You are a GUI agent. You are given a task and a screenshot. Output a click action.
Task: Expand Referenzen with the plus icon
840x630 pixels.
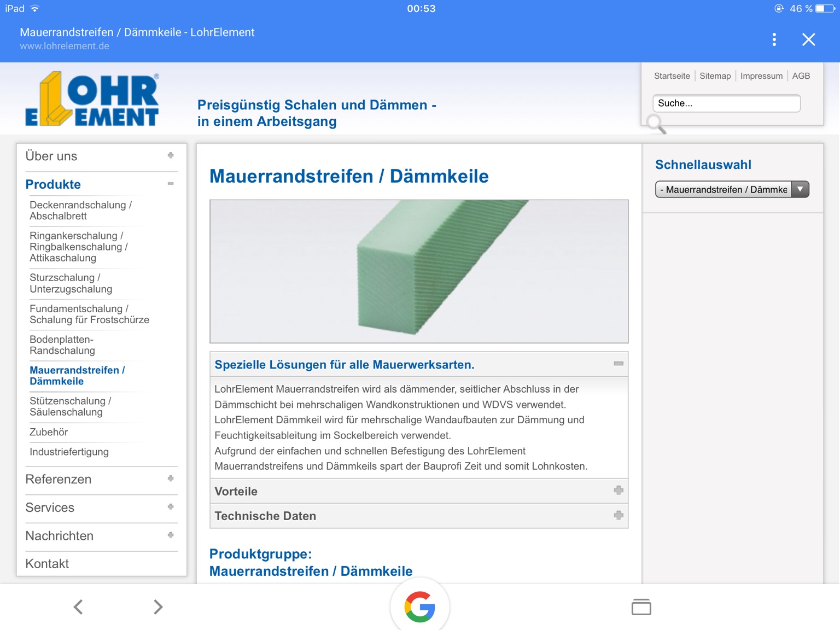pyautogui.click(x=171, y=479)
